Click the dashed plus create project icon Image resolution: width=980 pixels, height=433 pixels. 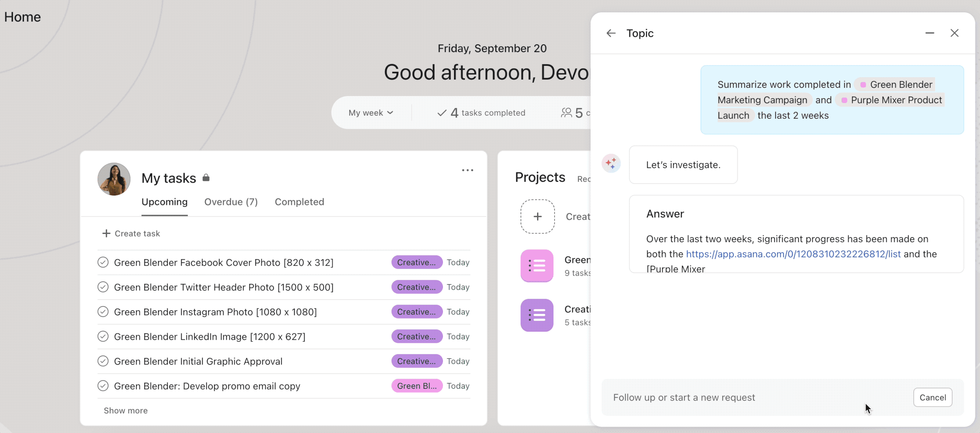(537, 216)
